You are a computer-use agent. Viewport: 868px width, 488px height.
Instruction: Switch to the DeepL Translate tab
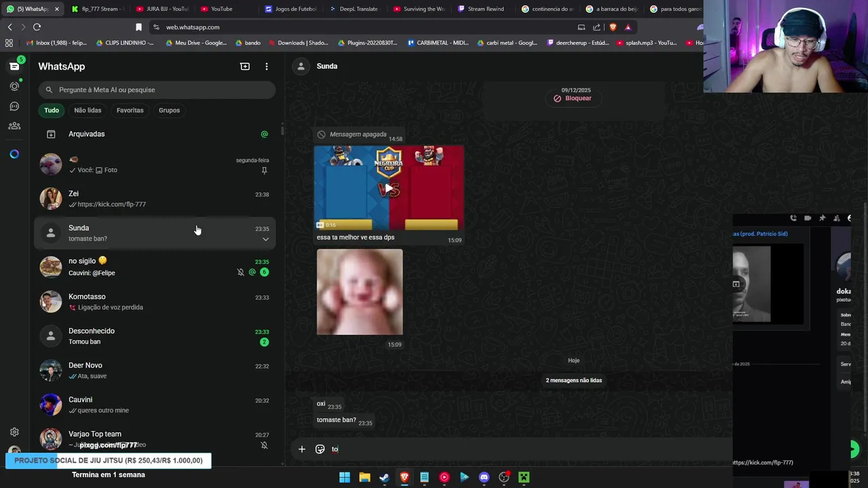click(354, 9)
